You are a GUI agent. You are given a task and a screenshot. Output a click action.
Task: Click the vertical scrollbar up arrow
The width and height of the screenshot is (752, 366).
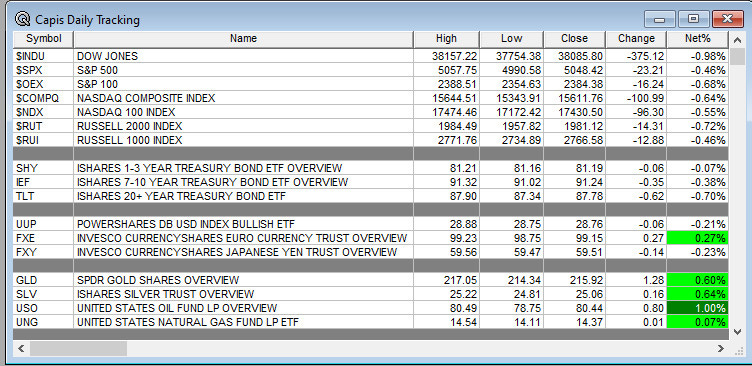click(737, 41)
